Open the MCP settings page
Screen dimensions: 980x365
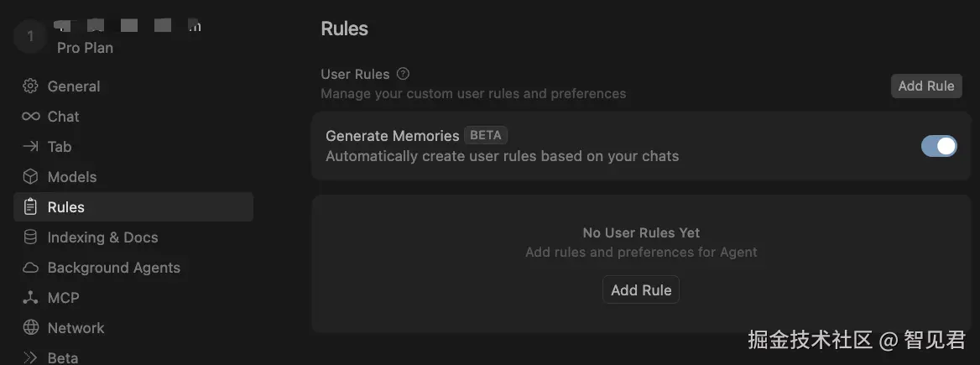pyautogui.click(x=63, y=298)
